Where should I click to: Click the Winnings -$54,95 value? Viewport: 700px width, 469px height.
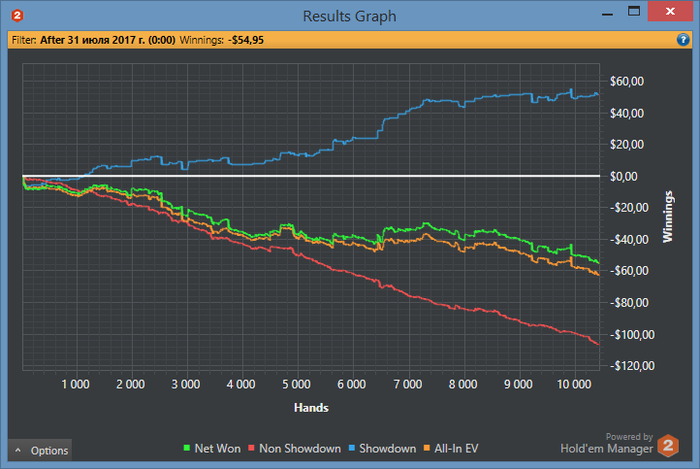click(246, 40)
